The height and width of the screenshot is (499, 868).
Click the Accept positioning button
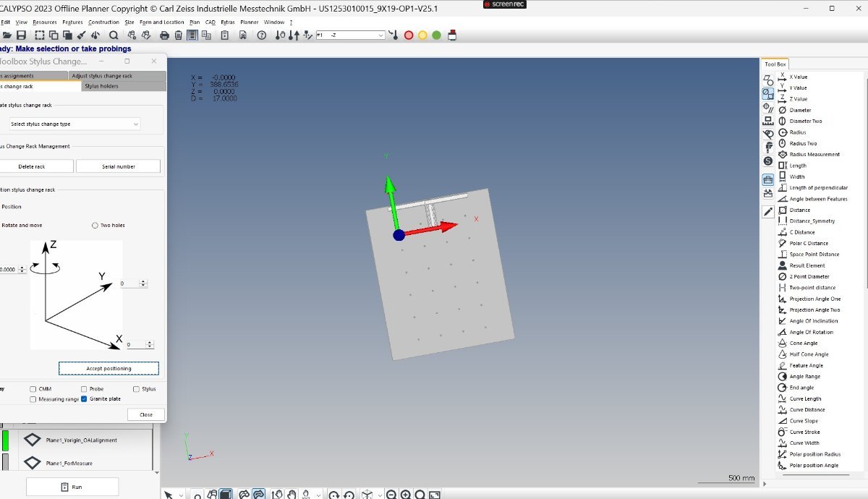click(x=109, y=369)
